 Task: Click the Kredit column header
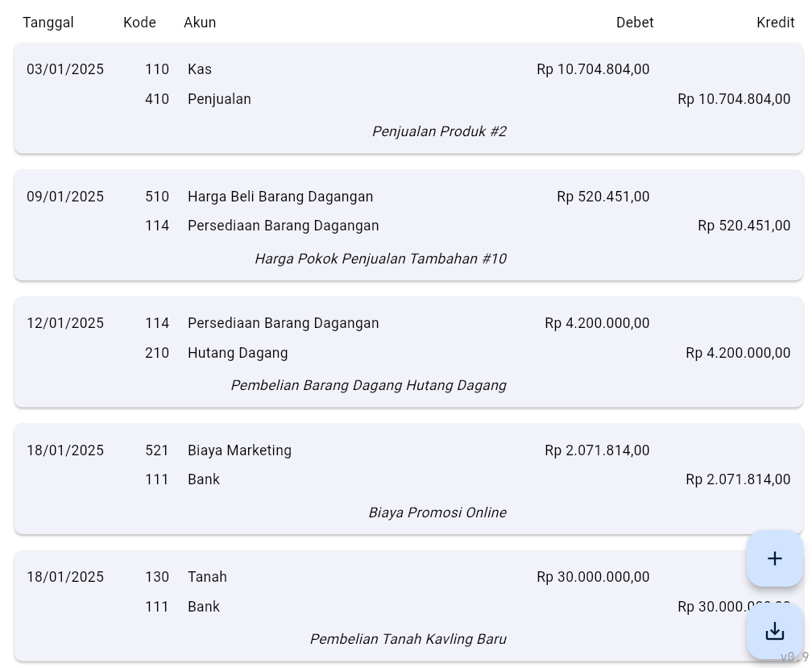(775, 23)
